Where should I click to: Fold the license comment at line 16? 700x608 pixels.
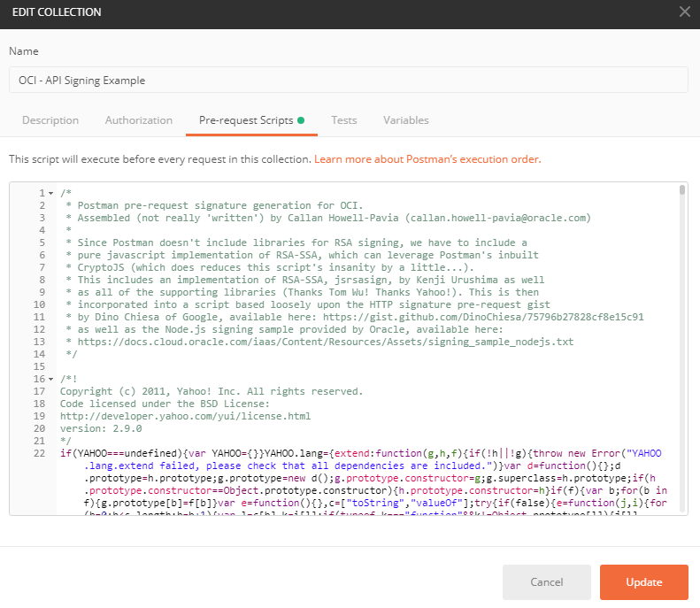coord(50,379)
